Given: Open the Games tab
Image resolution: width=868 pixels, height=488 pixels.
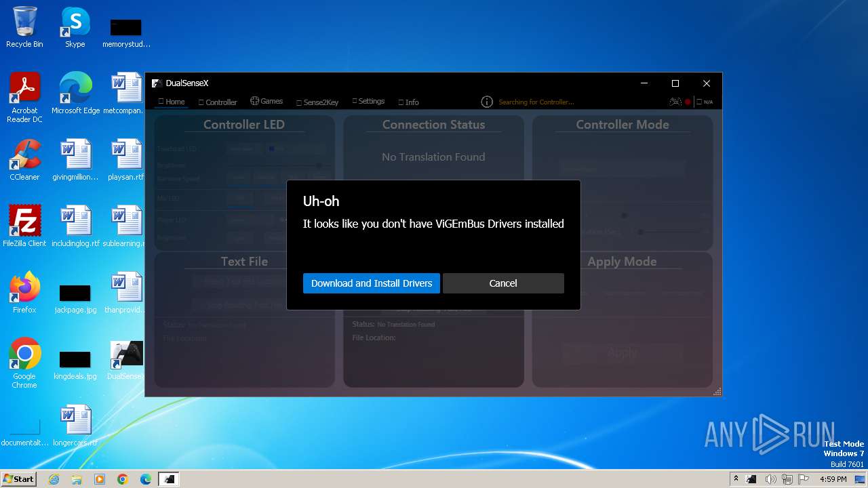Looking at the screenshot, I should click(267, 102).
